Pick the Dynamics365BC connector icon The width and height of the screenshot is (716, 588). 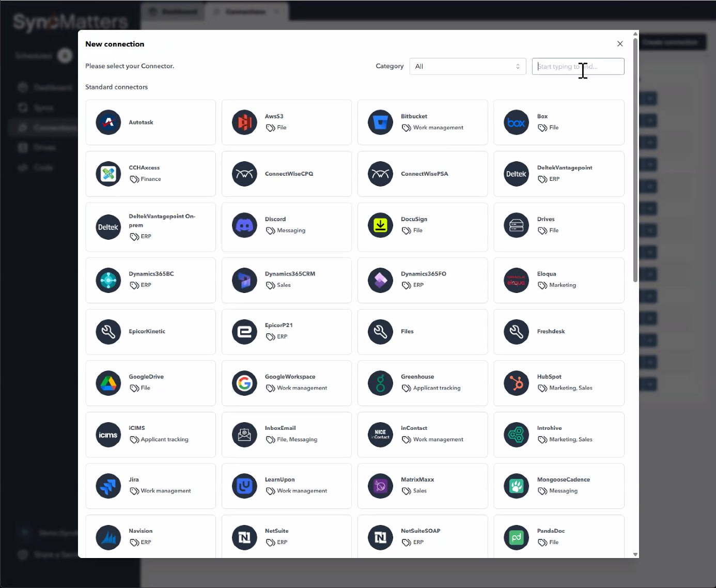[108, 280]
